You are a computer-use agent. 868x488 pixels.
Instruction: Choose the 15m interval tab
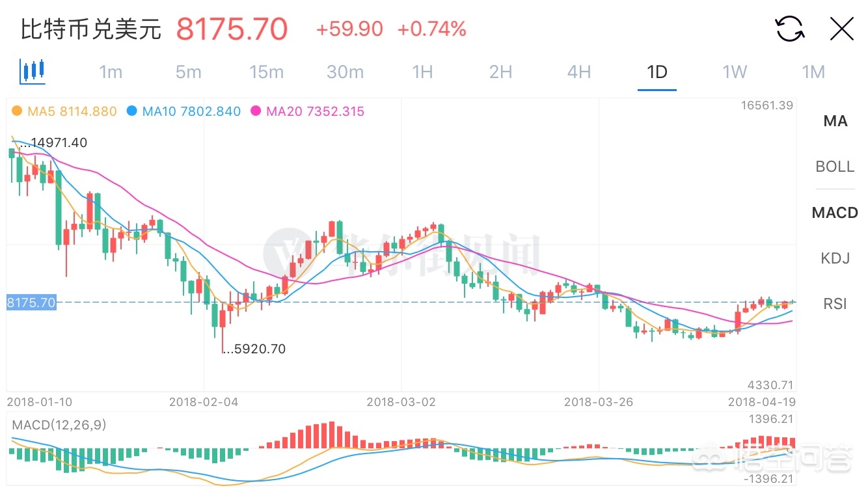pos(267,72)
